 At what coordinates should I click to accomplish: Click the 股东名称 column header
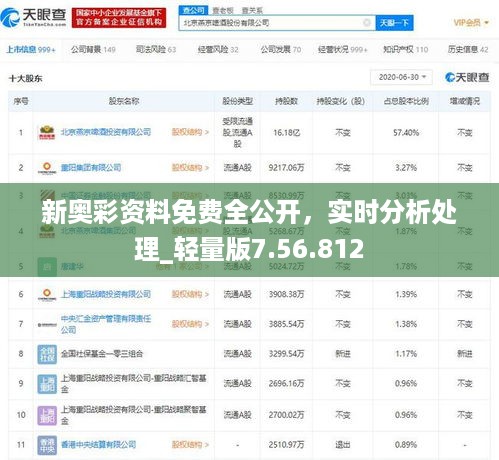point(124,101)
